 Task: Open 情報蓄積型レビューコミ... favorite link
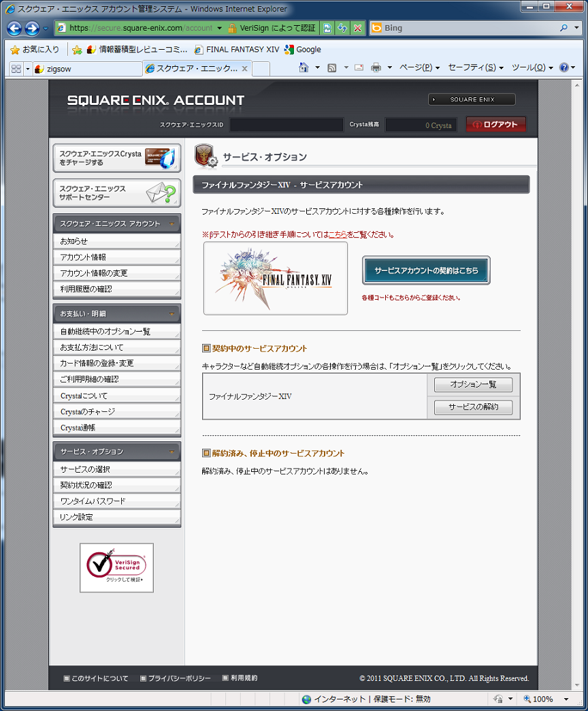coord(137,50)
